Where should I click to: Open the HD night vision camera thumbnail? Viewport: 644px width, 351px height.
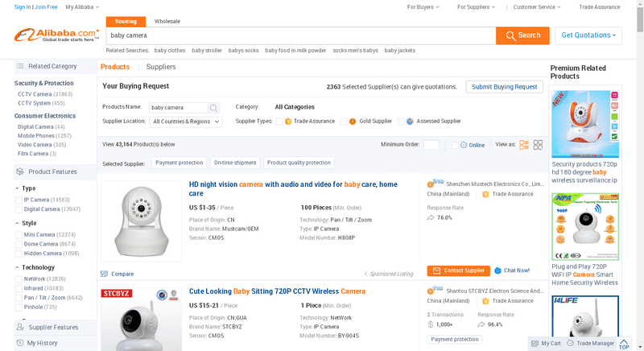coord(142,221)
